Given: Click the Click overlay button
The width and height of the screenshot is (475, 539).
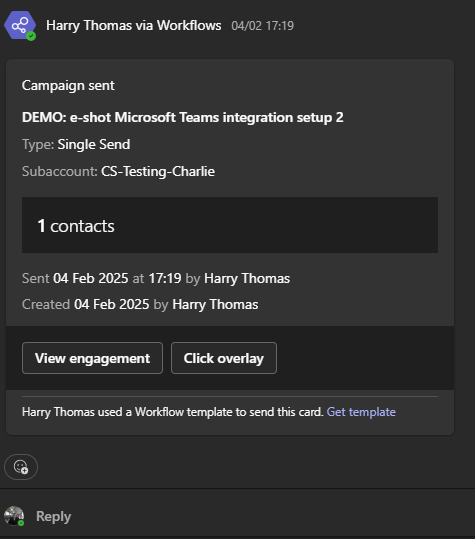Looking at the screenshot, I should tap(224, 358).
